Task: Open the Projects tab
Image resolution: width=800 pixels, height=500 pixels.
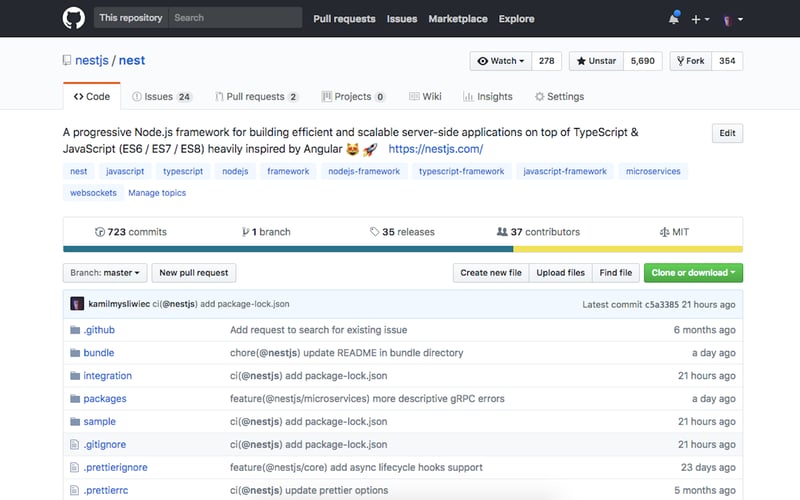Action: pyautogui.click(x=353, y=96)
